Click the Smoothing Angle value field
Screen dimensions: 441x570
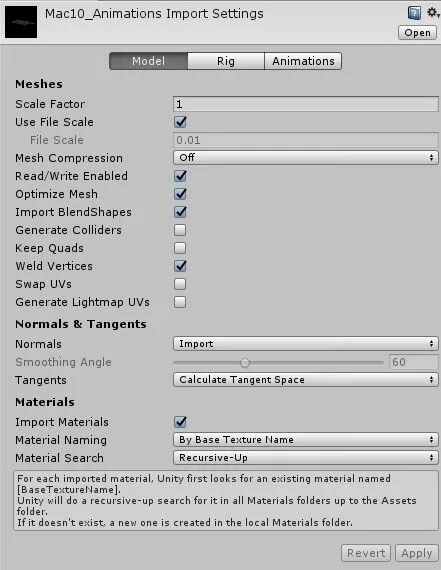414,362
